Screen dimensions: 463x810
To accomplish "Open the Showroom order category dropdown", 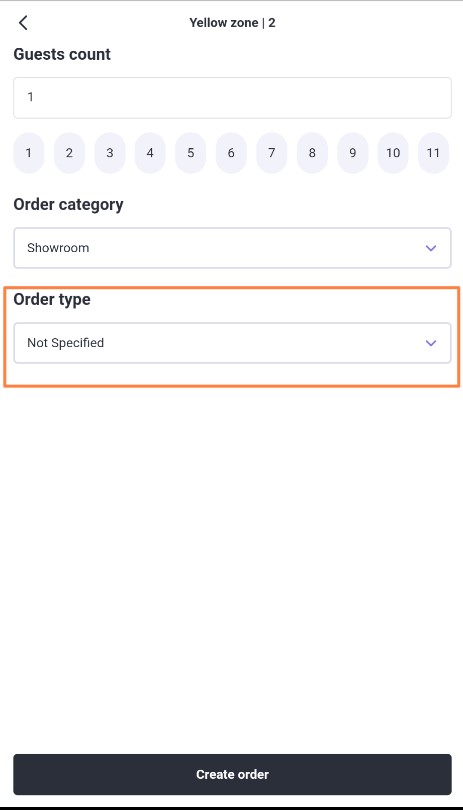I will 232,248.
